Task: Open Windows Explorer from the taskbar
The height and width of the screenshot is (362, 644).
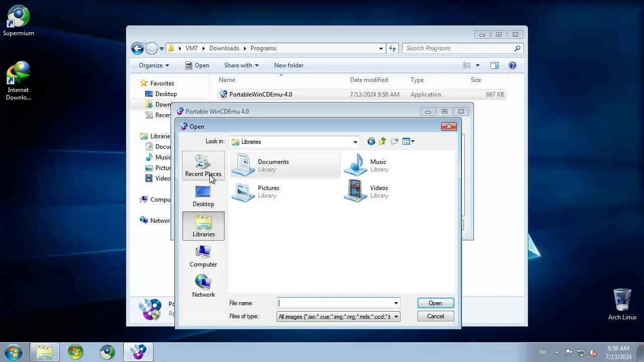Action: tap(45, 352)
